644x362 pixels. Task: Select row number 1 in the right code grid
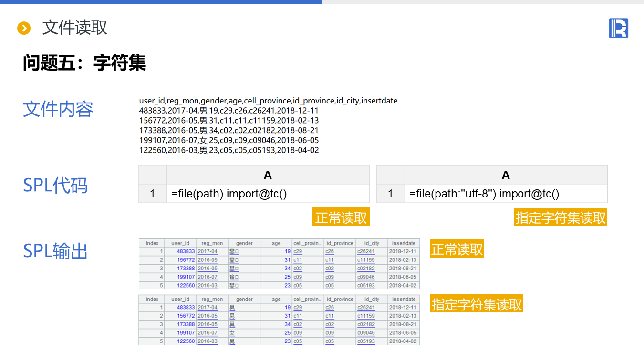390,194
